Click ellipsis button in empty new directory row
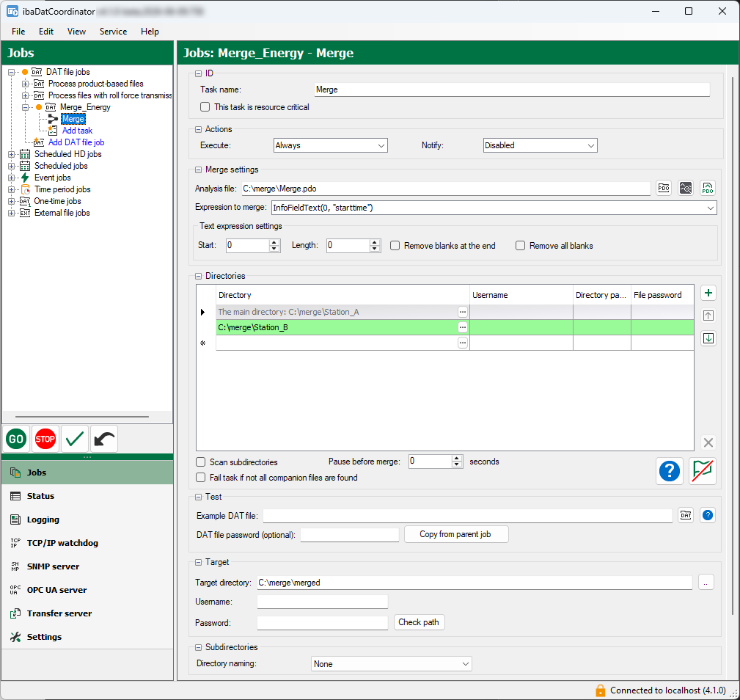The image size is (740, 700). 463,343
